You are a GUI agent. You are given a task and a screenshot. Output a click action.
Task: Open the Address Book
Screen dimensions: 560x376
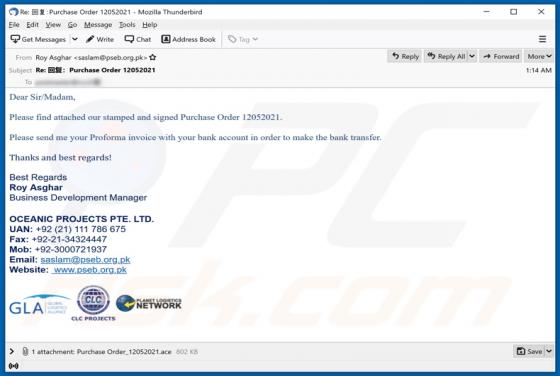(189, 39)
